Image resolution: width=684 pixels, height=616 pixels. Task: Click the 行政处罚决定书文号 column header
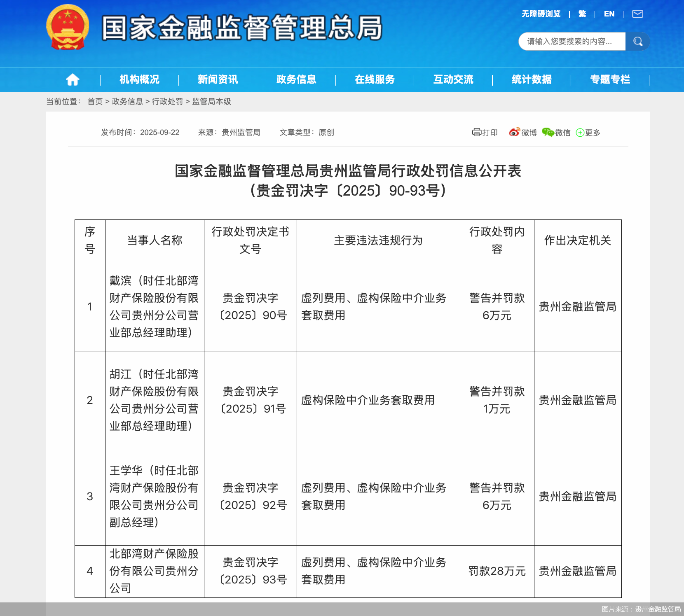pyautogui.click(x=251, y=240)
